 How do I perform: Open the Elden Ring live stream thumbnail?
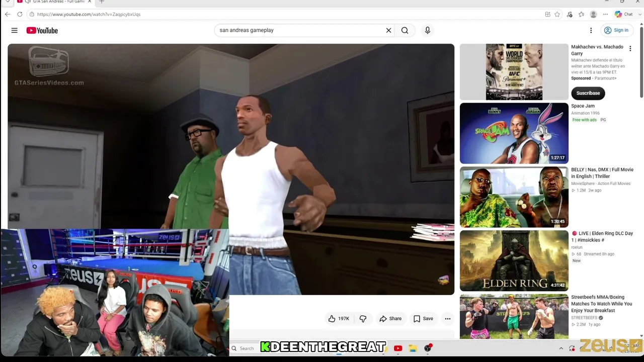point(514,261)
